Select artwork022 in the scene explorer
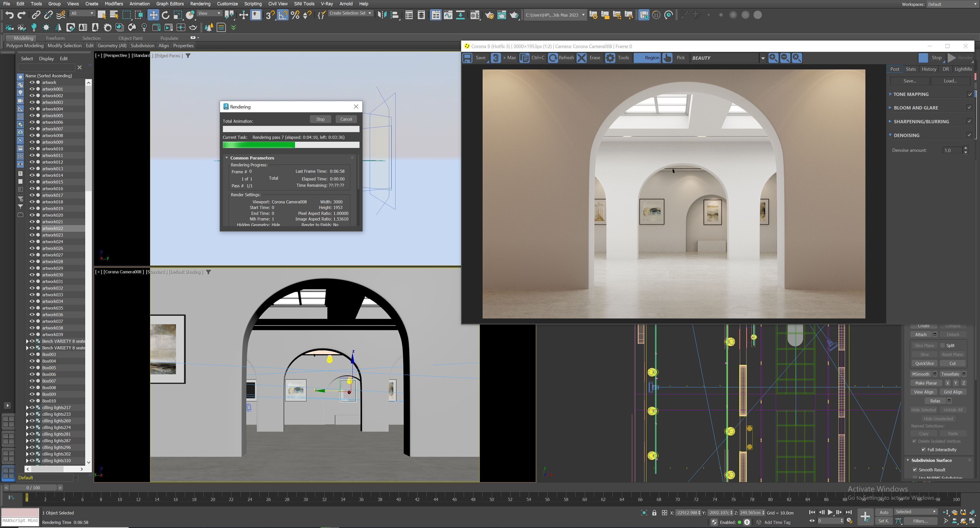 pyautogui.click(x=53, y=229)
